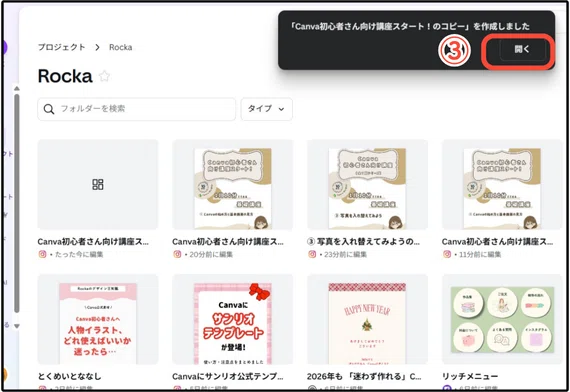Click the magnifier icon in folder search
This screenshot has height=392, width=570.
click(49, 109)
